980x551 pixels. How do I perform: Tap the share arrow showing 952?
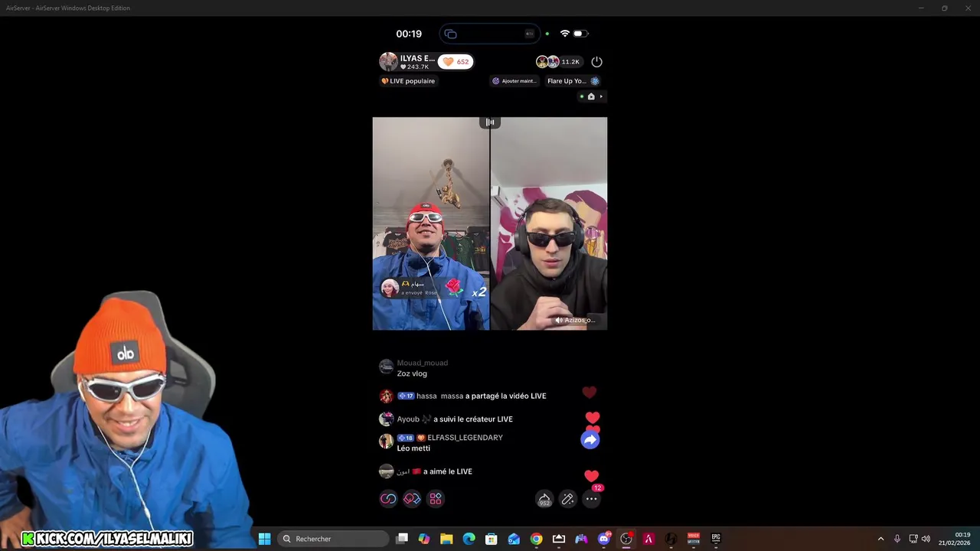click(544, 499)
